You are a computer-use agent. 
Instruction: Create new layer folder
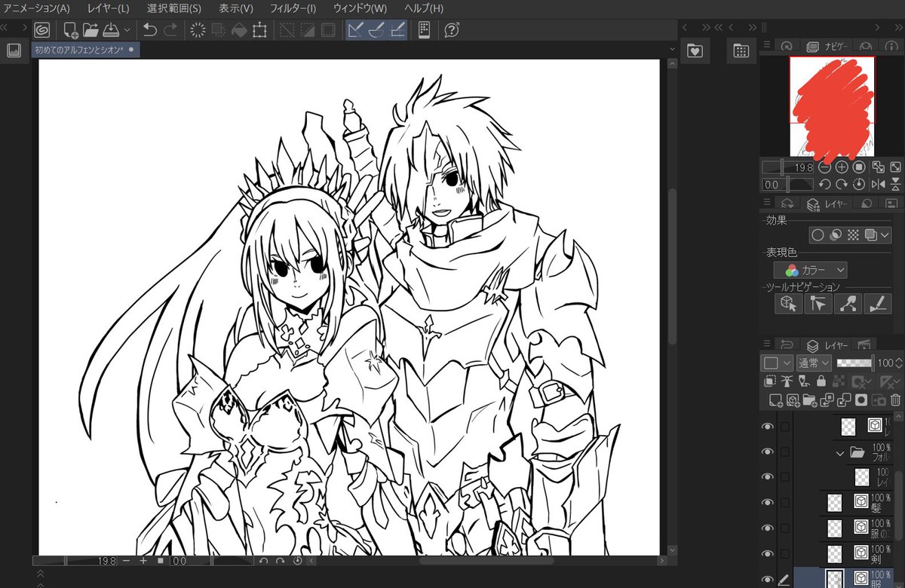tap(809, 400)
